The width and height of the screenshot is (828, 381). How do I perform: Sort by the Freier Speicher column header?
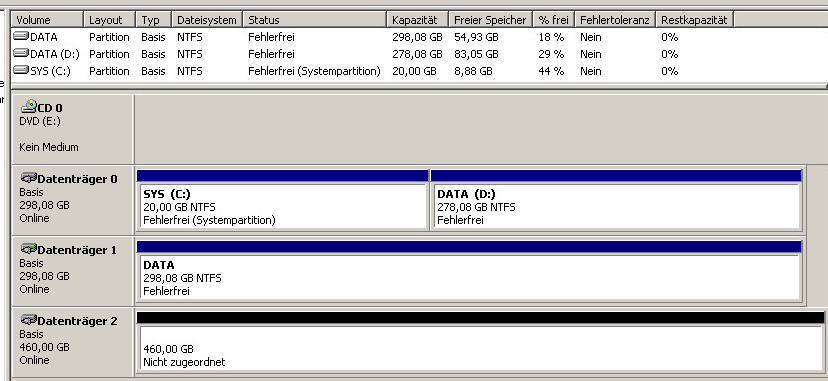tap(491, 20)
